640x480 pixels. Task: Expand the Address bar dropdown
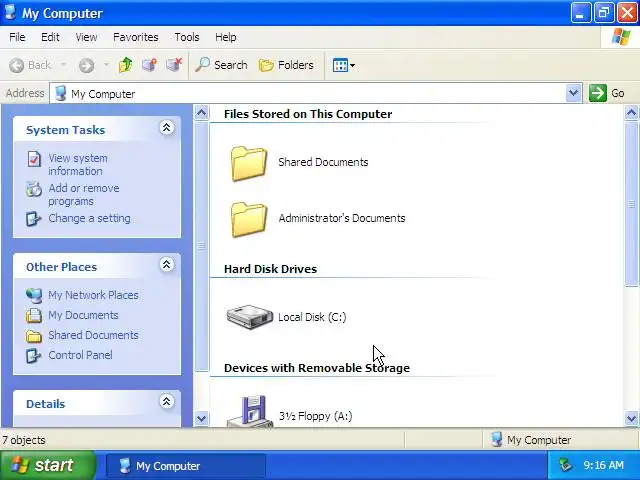[573, 93]
